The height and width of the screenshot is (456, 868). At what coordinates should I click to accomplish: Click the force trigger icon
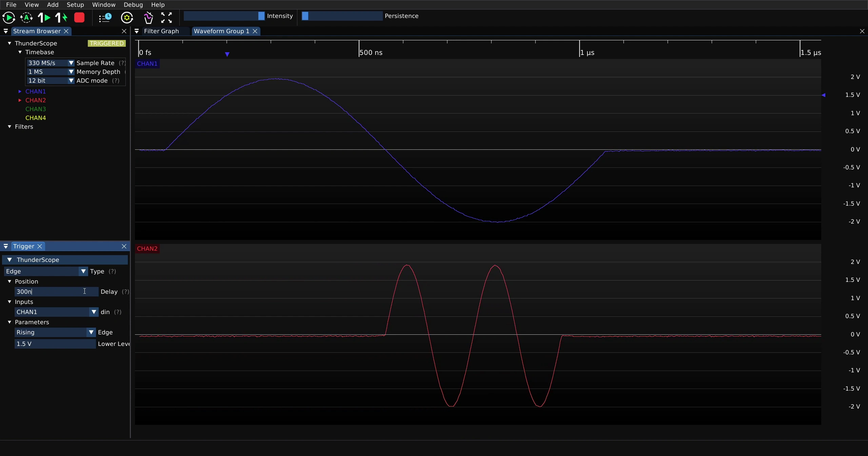click(62, 18)
